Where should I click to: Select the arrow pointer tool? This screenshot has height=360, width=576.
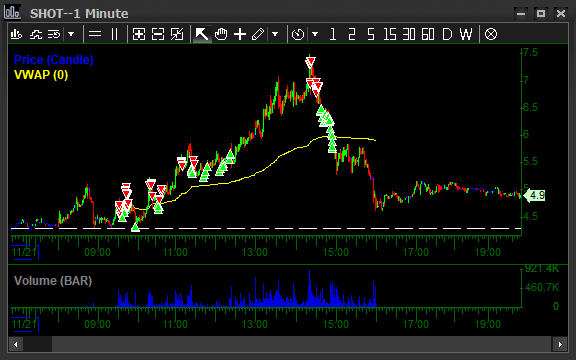[x=202, y=35]
